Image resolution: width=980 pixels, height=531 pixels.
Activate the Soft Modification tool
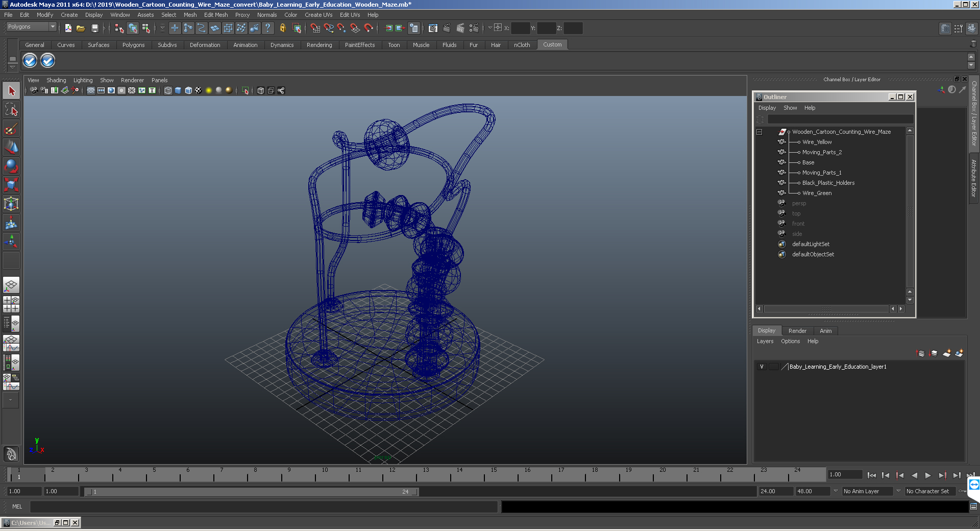[11, 223]
